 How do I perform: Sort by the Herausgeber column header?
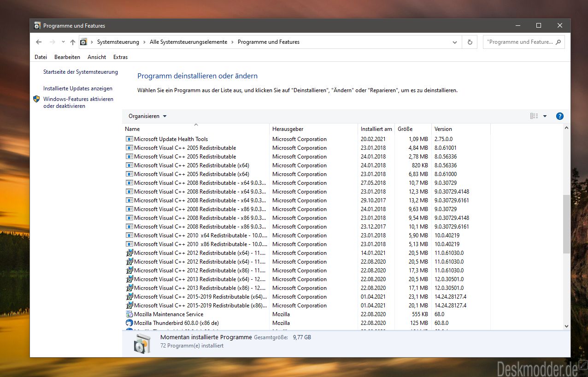pos(313,129)
